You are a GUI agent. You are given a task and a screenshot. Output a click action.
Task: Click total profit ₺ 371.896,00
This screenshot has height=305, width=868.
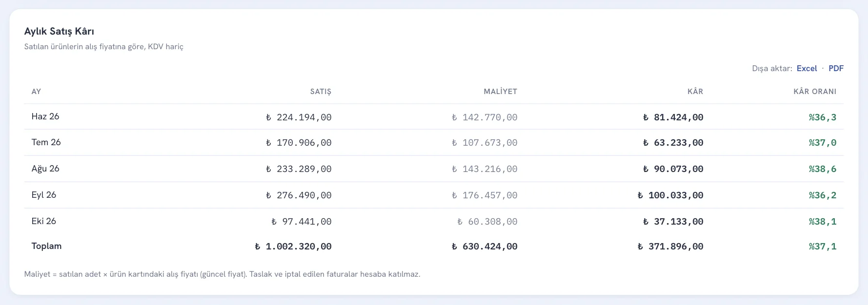tap(670, 247)
